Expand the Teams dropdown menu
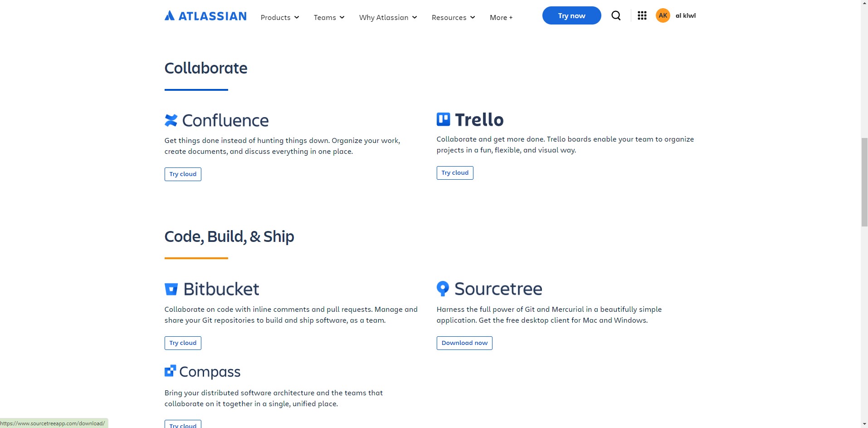 (329, 17)
